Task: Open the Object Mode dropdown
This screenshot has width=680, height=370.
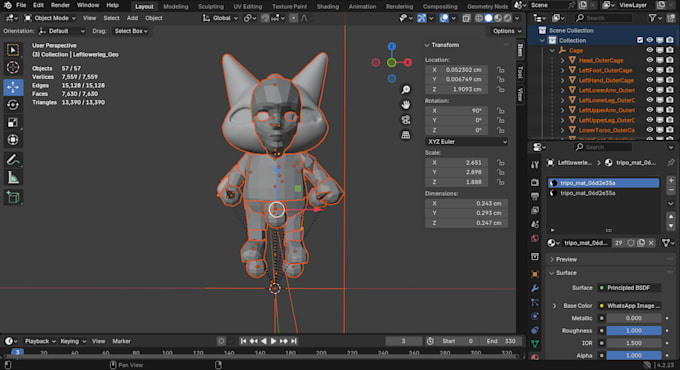Action: [x=50, y=18]
